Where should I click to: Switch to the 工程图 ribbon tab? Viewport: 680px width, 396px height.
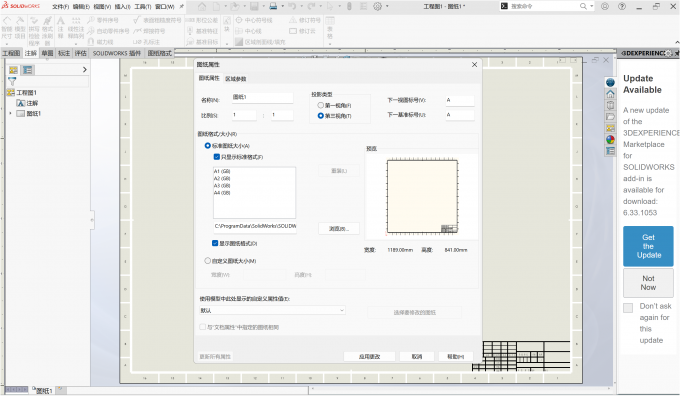click(11, 53)
